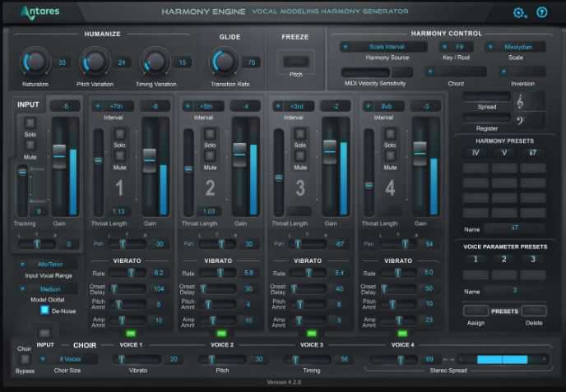Open the Scale dropdown showing Mixolydian

515,47
